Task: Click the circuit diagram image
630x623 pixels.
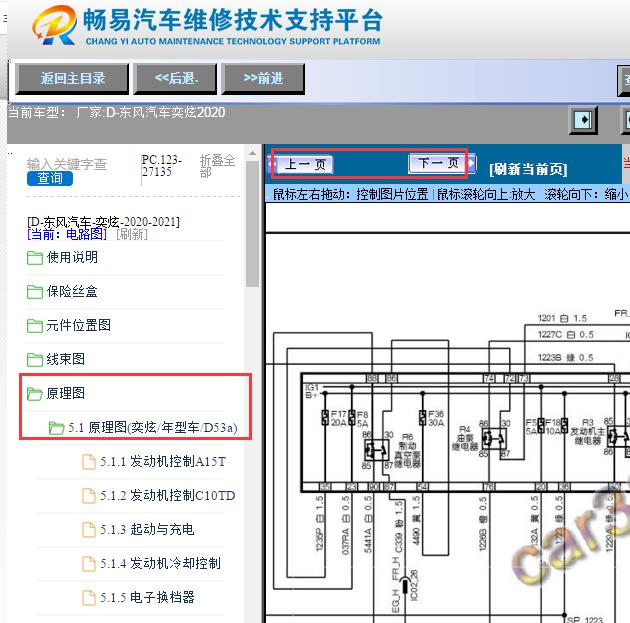Action: coord(448,413)
